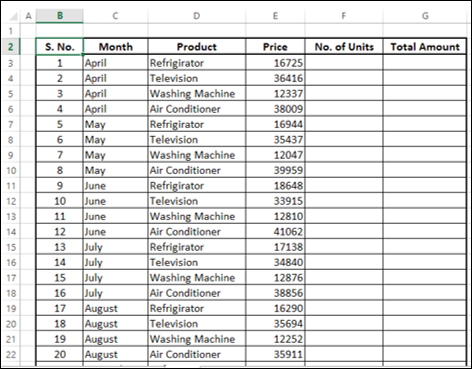Image resolution: width=472 pixels, height=369 pixels.
Task: Click the Price header cell
Action: [275, 47]
